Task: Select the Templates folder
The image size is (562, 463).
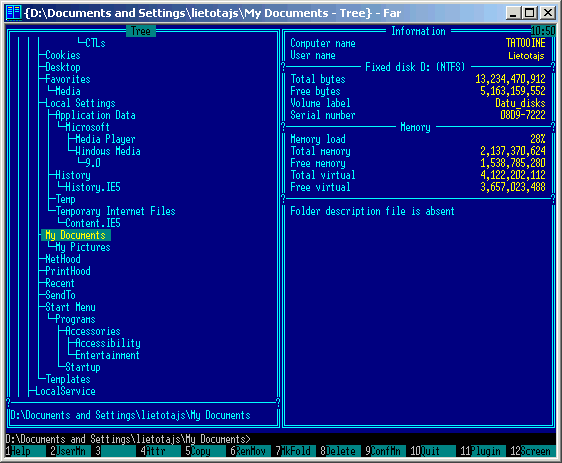Action: point(68,379)
